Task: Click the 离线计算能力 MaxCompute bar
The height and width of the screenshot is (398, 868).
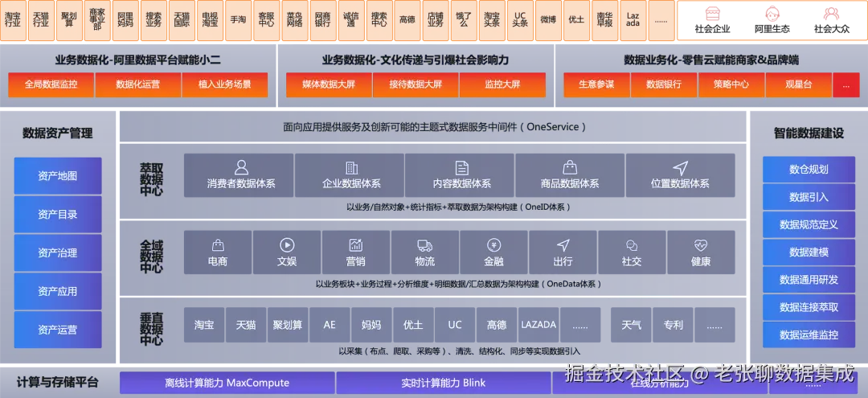Action: pyautogui.click(x=227, y=383)
